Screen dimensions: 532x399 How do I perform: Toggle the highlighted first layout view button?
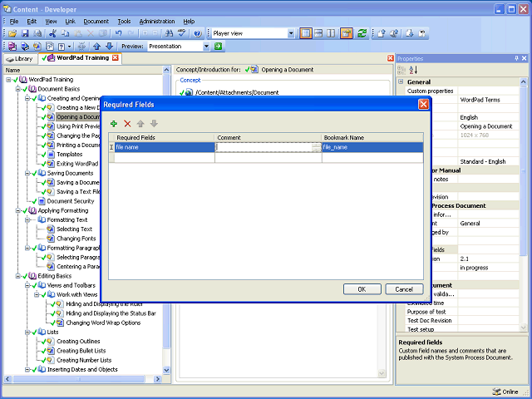(306, 33)
